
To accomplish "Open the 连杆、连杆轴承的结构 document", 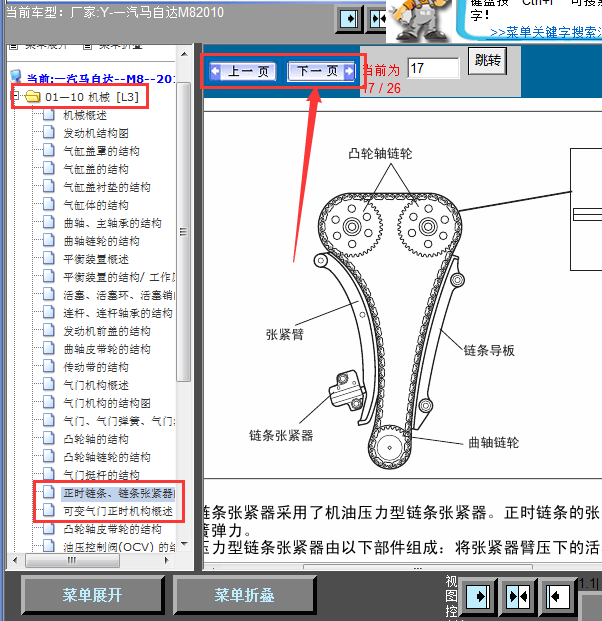I will tap(118, 313).
